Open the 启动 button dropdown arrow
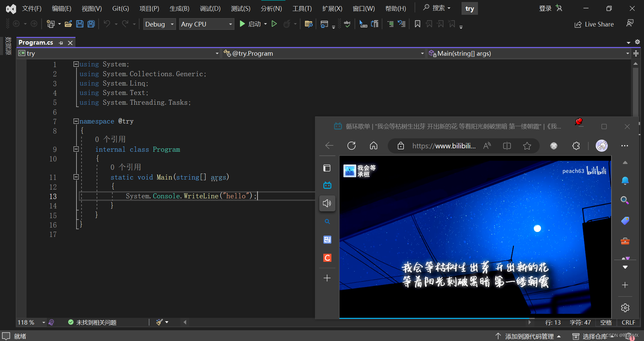This screenshot has height=341, width=644. 265,24
